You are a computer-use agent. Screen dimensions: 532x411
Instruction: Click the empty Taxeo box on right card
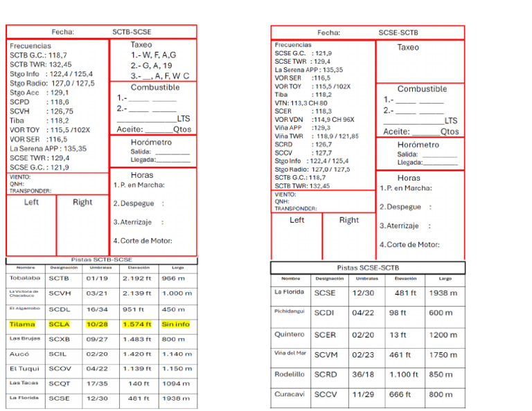(x=420, y=62)
